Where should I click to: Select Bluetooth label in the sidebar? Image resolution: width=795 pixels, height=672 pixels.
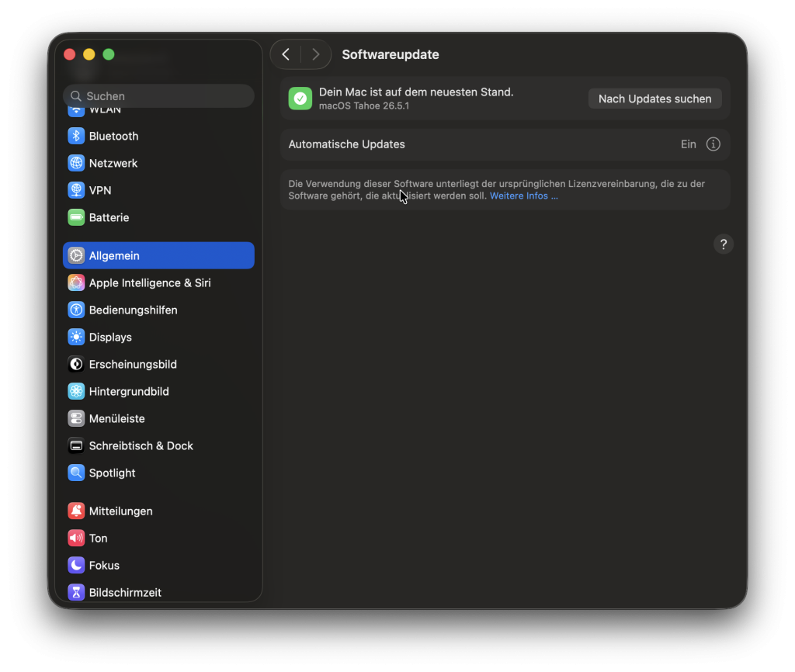(x=113, y=136)
